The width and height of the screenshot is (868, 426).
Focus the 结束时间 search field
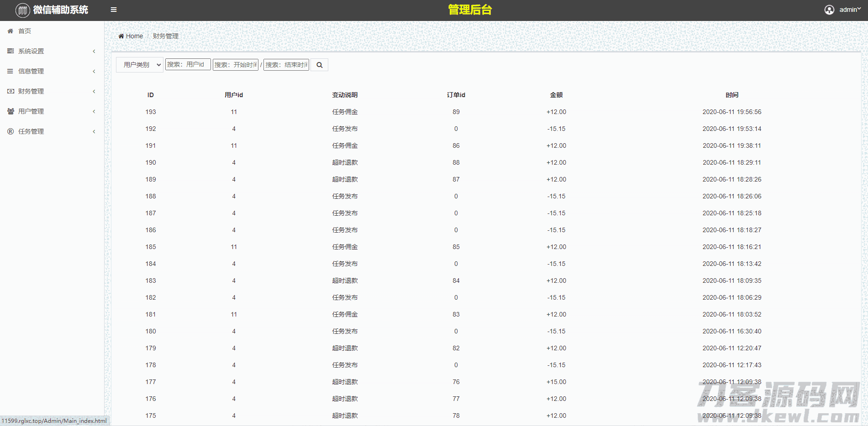tap(286, 65)
